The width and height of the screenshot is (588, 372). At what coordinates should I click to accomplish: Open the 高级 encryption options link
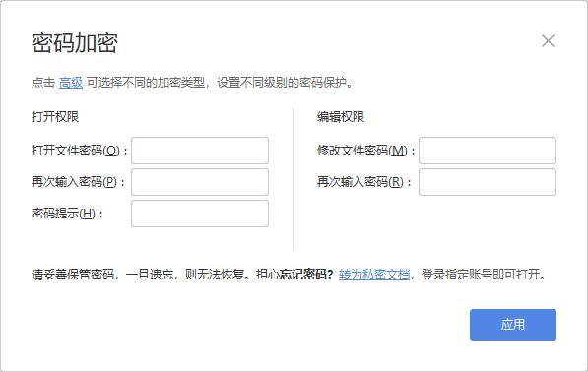point(71,82)
